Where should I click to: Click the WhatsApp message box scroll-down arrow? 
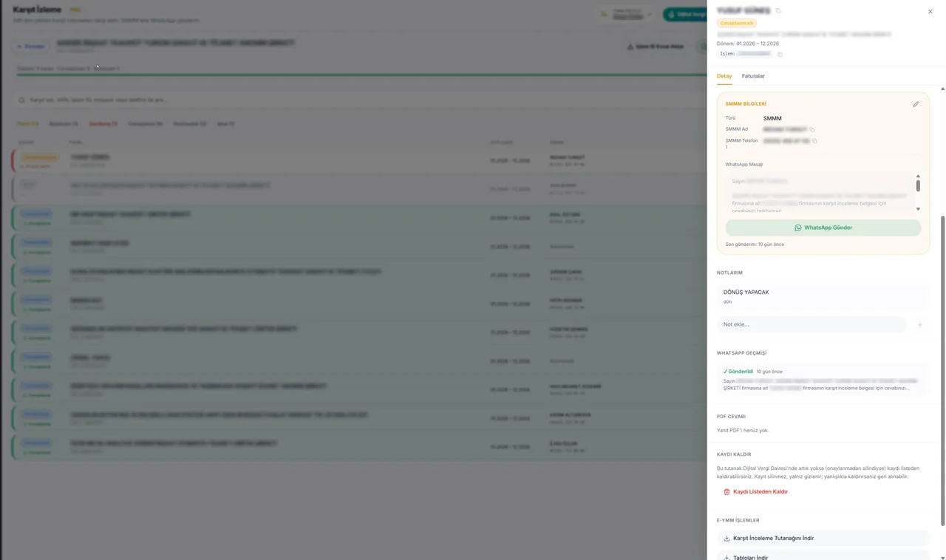pos(918,209)
